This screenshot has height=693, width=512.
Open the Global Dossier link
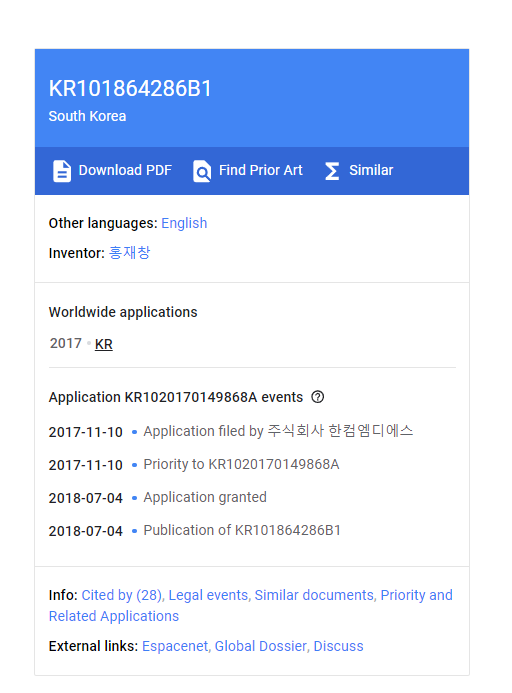pos(260,646)
